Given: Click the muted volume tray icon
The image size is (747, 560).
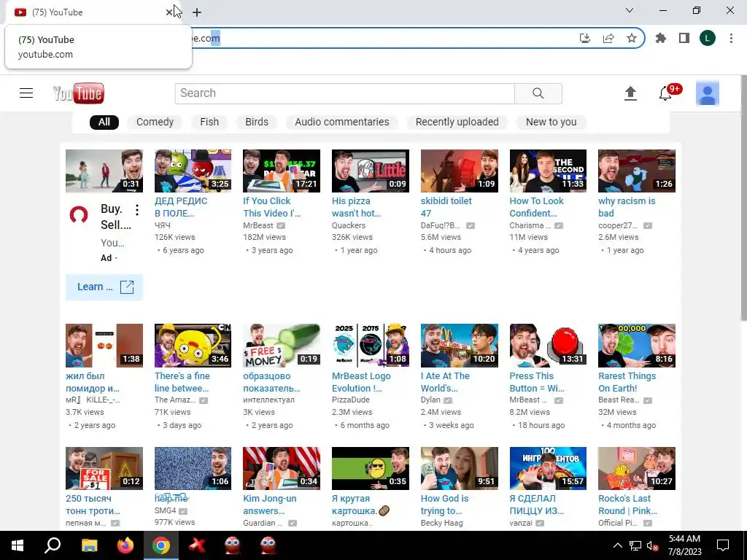Looking at the screenshot, I should (x=652, y=545).
